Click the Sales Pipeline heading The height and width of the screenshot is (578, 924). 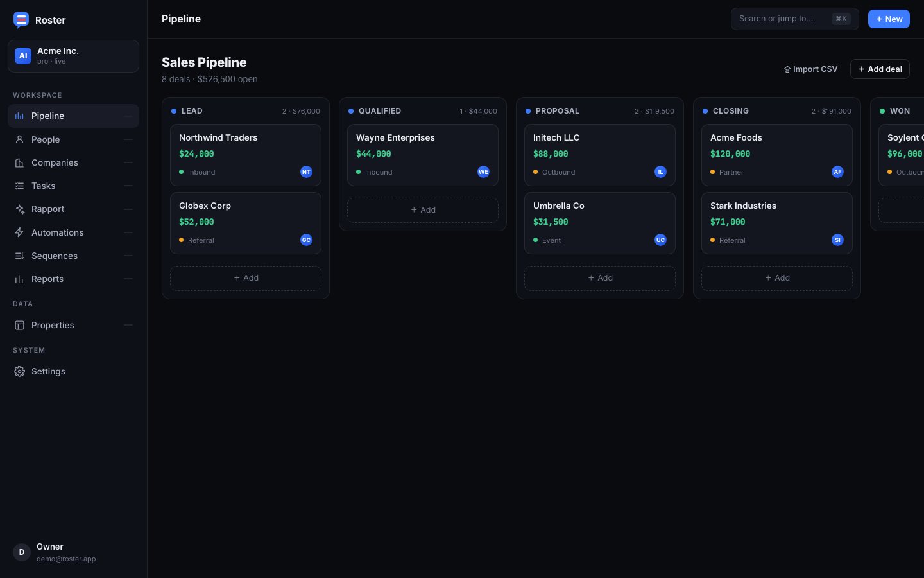[x=204, y=62]
